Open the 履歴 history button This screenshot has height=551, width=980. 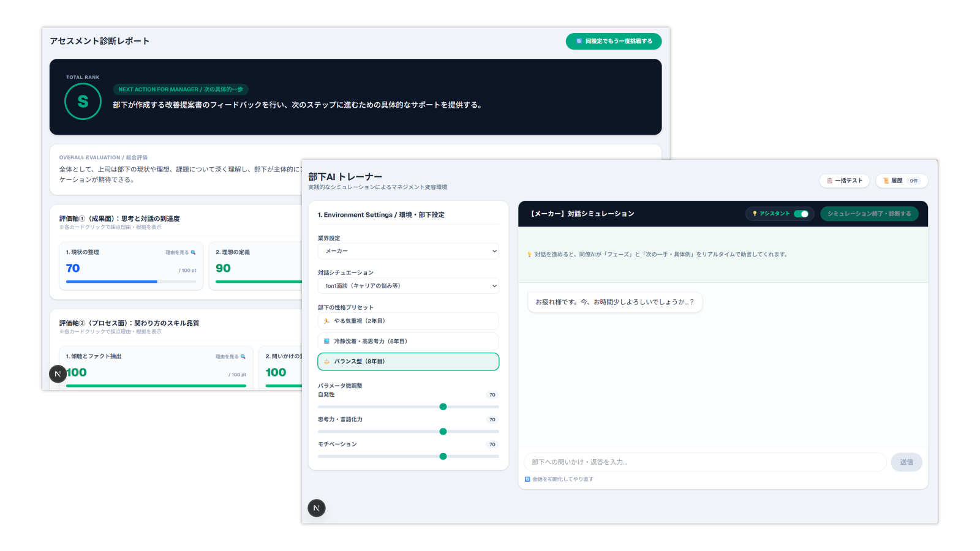(x=902, y=181)
